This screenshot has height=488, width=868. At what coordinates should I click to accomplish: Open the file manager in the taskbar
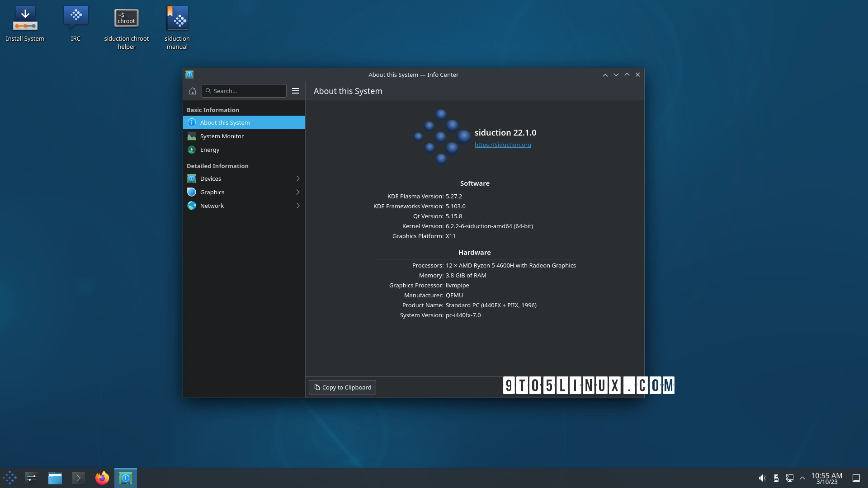tap(55, 478)
